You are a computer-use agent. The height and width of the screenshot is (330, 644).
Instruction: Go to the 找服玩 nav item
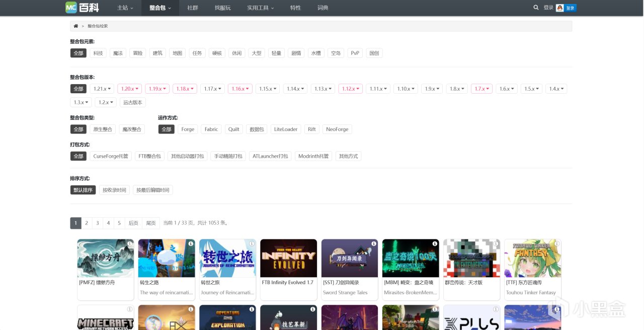(222, 8)
